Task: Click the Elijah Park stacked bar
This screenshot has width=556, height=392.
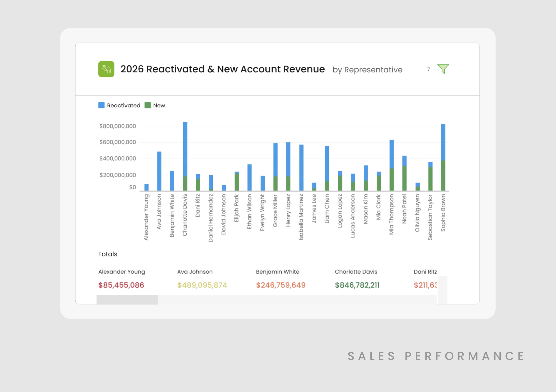Action: 237,181
